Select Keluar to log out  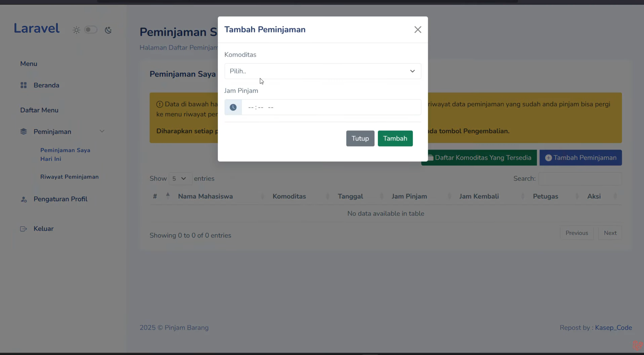click(x=44, y=229)
